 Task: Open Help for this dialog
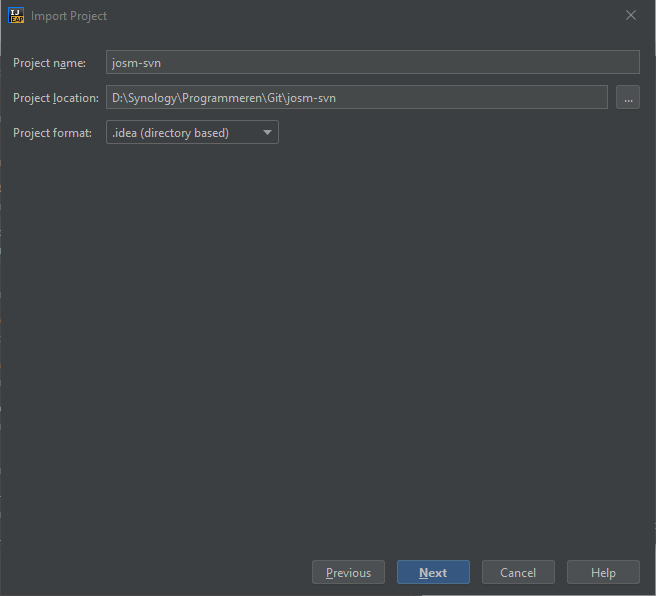[x=603, y=573]
